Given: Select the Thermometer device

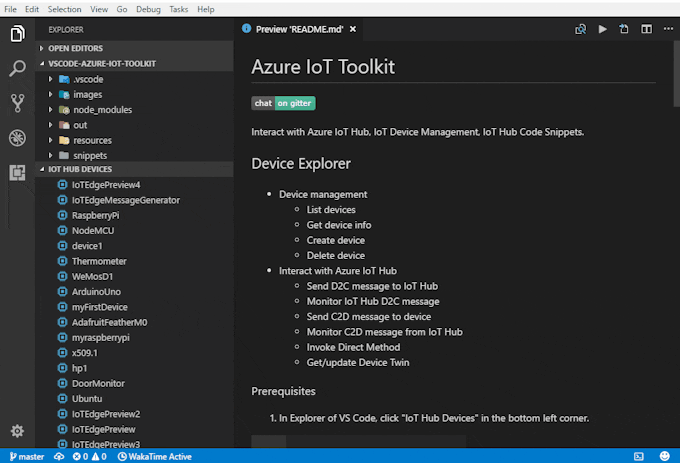Looking at the screenshot, I should coord(99,261).
